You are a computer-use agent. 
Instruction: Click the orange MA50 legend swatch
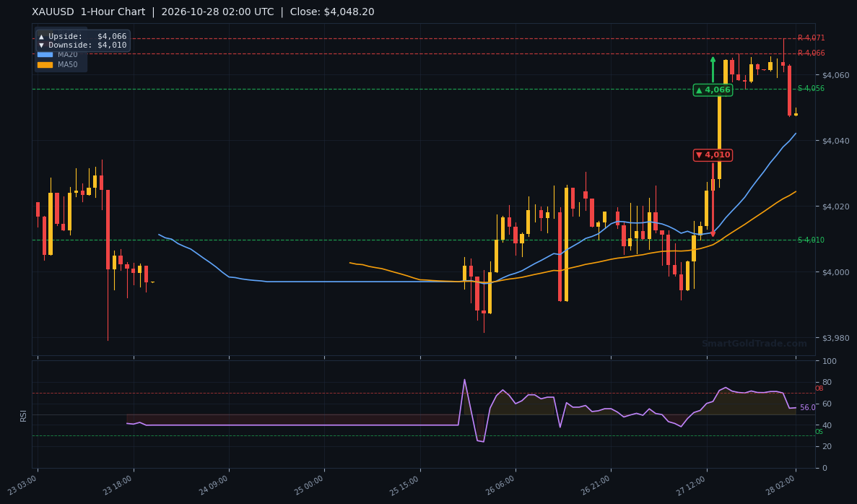45,64
